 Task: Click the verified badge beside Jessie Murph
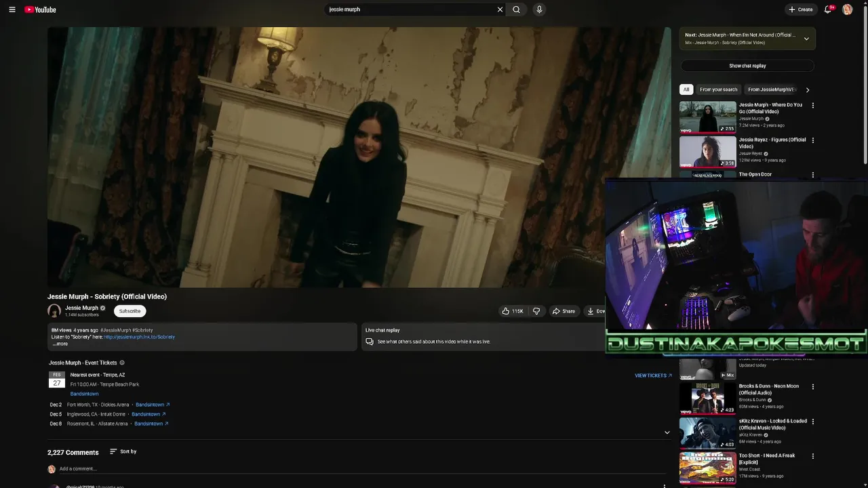coord(103,308)
